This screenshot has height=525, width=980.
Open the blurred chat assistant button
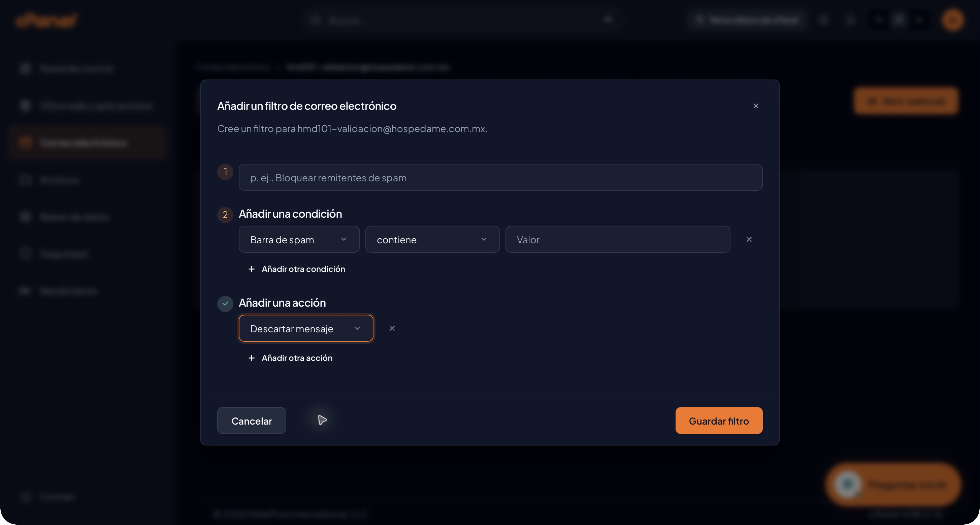(892, 485)
